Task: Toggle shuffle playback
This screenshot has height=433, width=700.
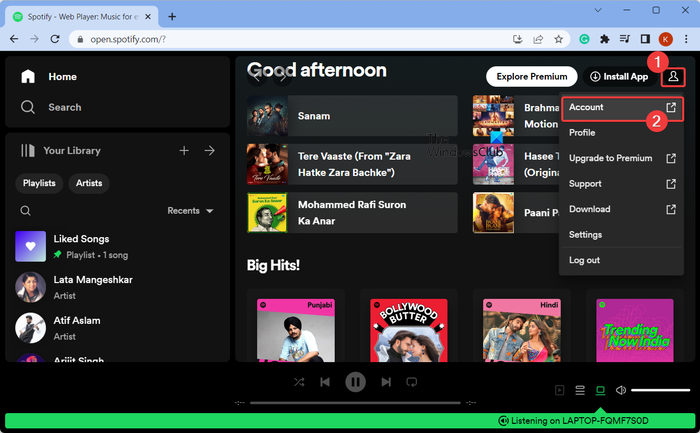Action: [x=299, y=382]
